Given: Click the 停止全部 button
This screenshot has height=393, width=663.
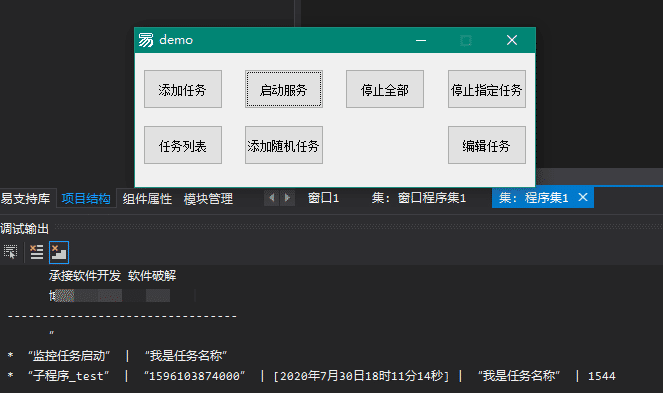Looking at the screenshot, I should [x=385, y=89].
